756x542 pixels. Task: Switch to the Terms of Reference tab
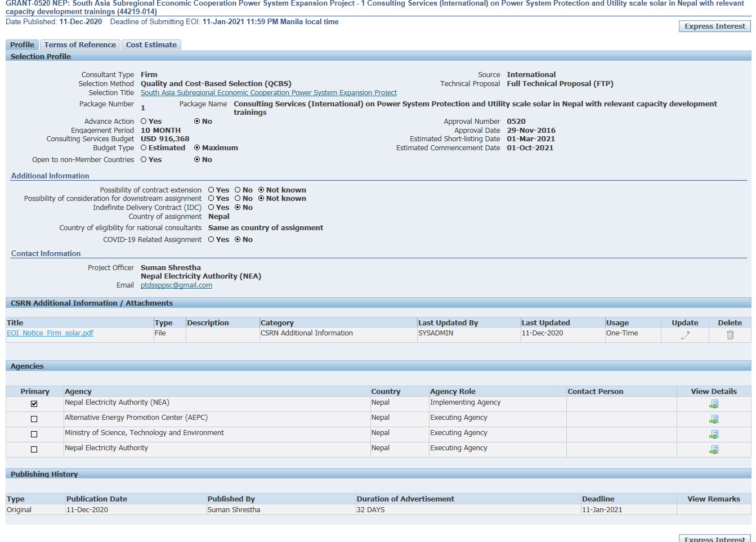coord(80,44)
